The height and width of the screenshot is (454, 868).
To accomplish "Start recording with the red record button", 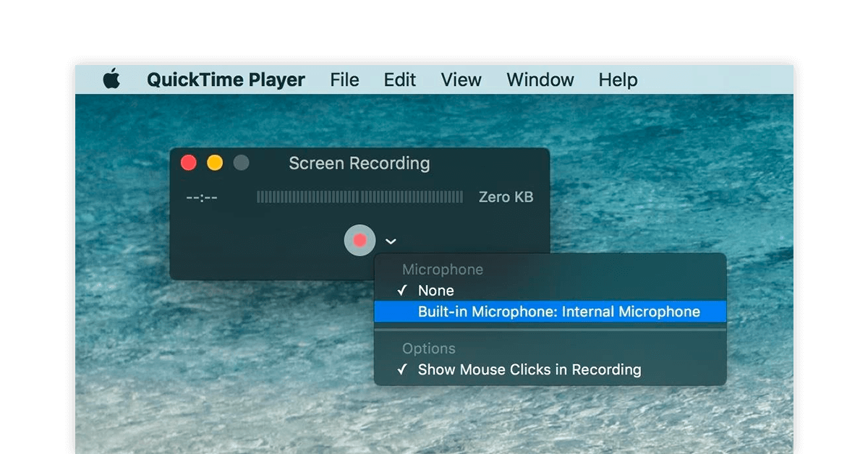I will (359, 240).
